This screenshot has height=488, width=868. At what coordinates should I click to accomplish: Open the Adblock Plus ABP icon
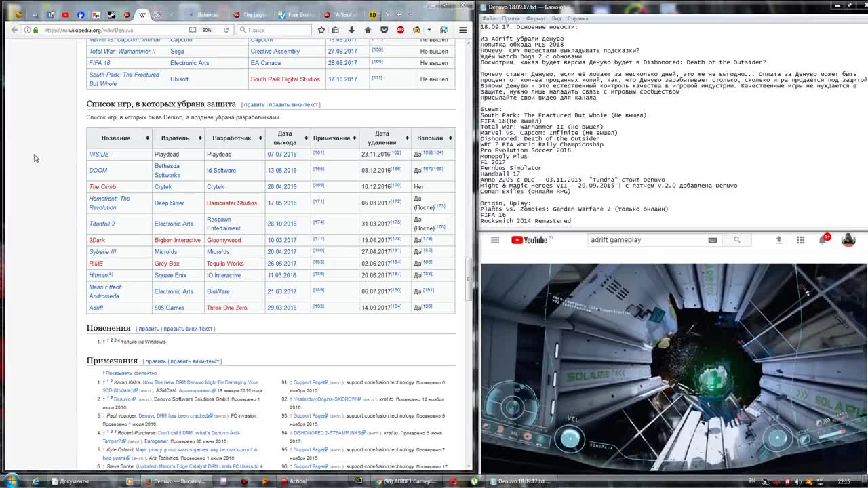point(400,30)
